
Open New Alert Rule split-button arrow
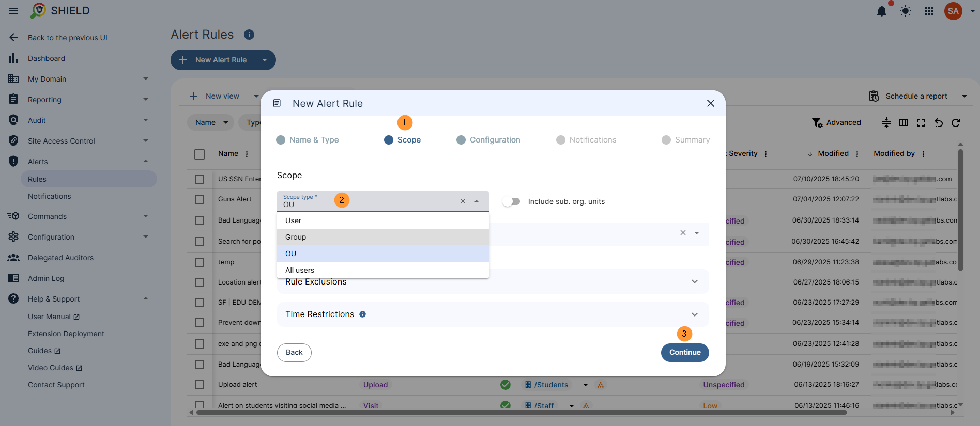click(264, 60)
